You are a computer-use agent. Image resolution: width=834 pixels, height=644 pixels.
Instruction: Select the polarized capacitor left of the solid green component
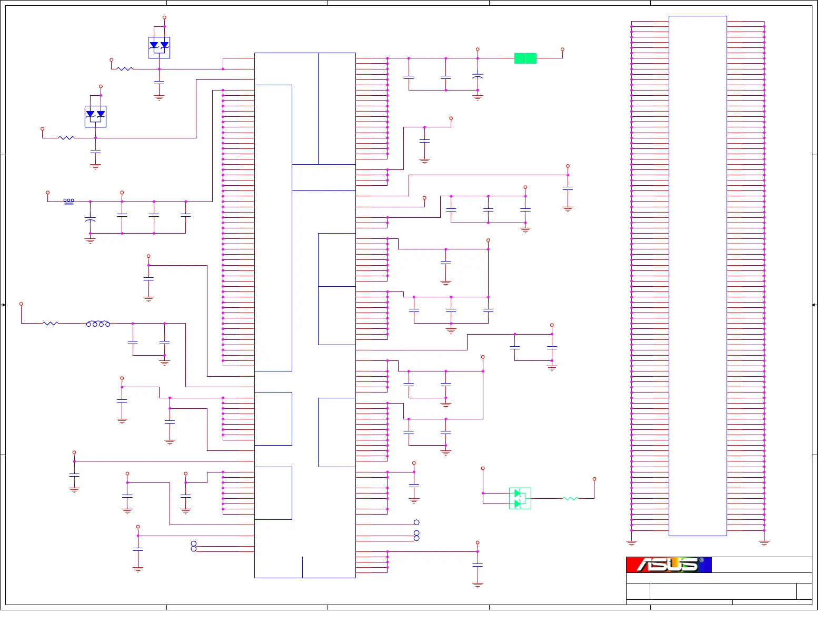(x=478, y=77)
